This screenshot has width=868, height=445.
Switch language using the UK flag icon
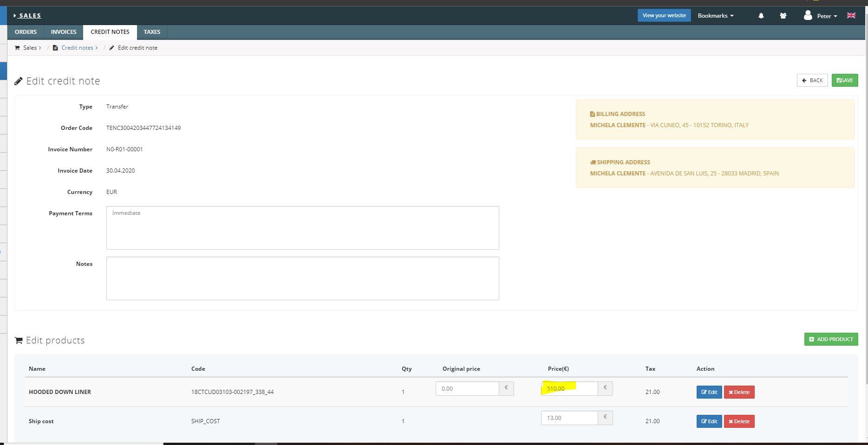coord(851,15)
